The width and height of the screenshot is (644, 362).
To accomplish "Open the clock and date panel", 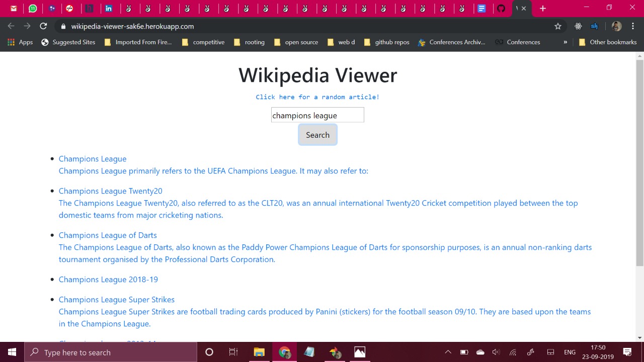I will click(x=598, y=352).
